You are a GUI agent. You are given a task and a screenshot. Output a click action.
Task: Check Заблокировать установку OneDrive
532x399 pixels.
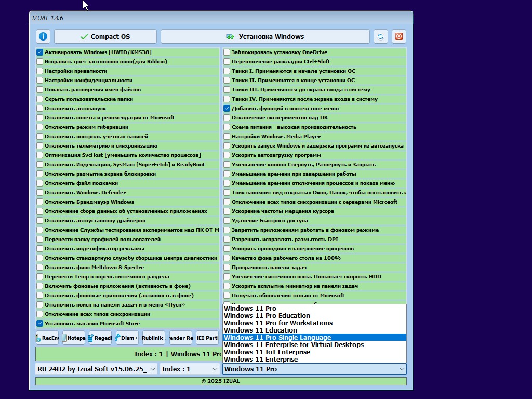[x=227, y=52]
